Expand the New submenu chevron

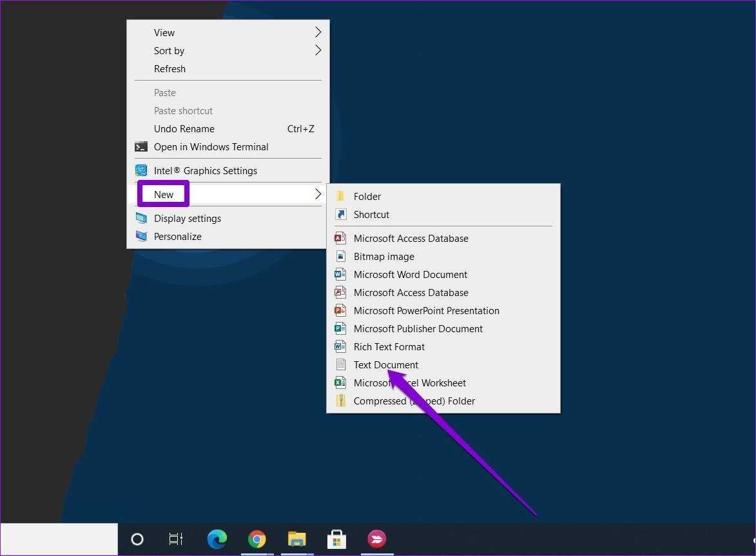click(318, 194)
